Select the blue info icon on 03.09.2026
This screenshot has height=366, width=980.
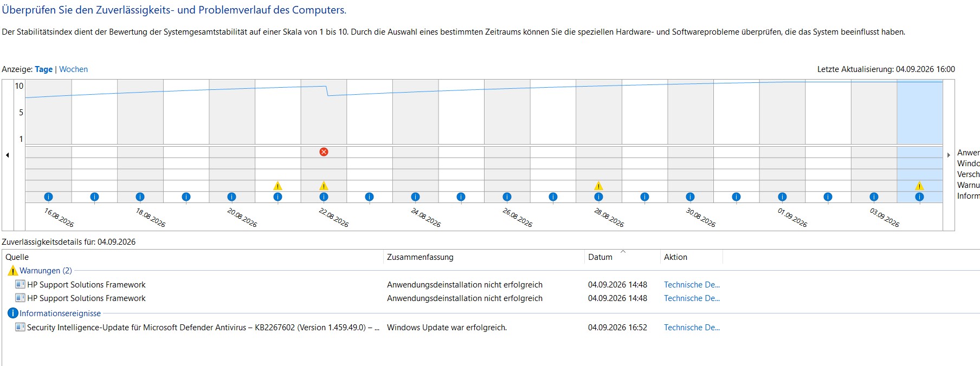click(874, 197)
